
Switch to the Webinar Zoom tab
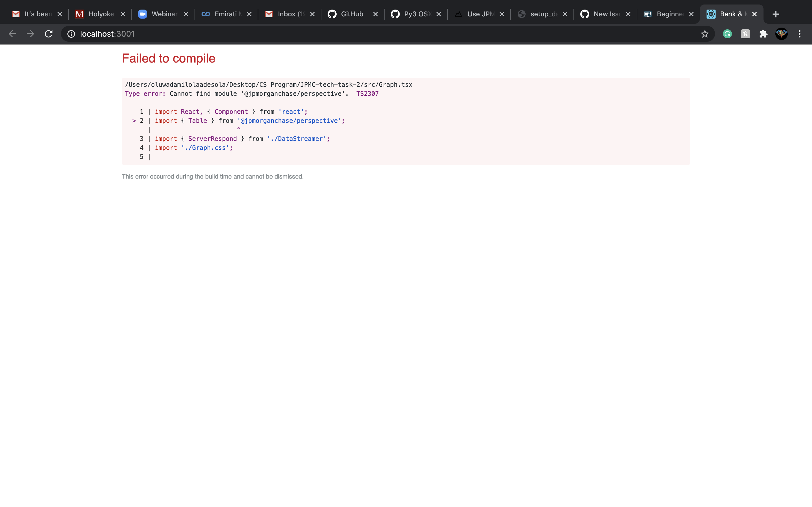pos(164,14)
